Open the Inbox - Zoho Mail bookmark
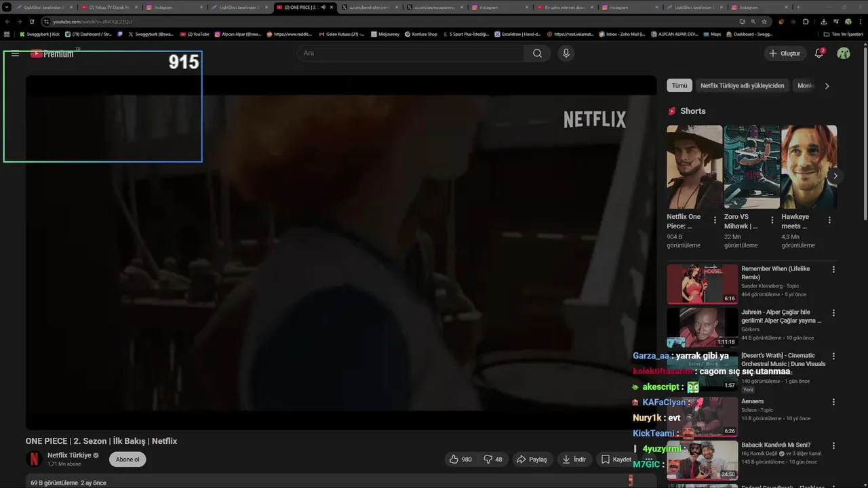The image size is (868, 488). [623, 34]
